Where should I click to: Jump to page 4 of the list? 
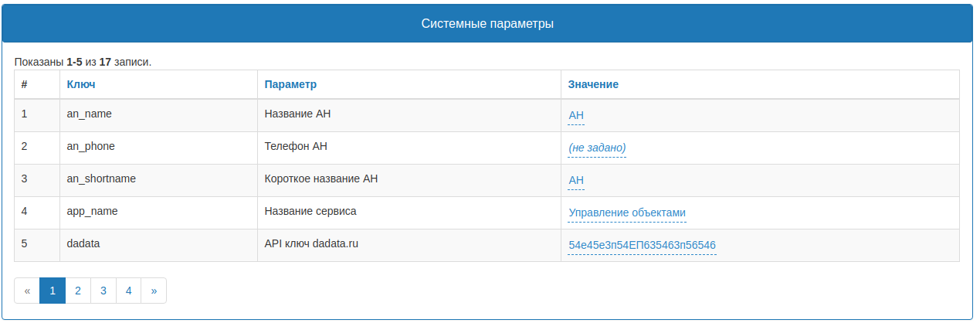(x=129, y=291)
